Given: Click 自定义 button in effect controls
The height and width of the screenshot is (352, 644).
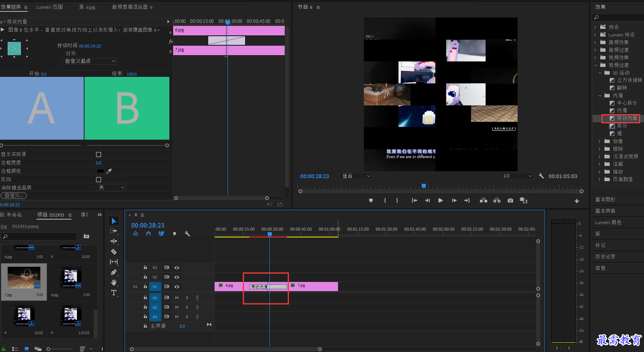Looking at the screenshot, I should click(x=13, y=196).
